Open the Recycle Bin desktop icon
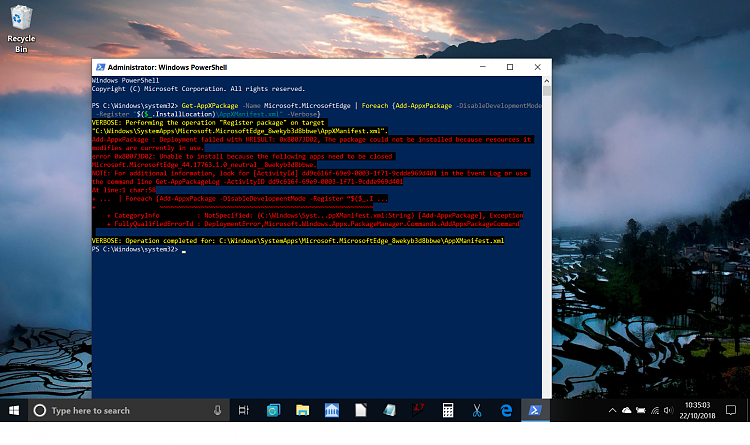 (x=21, y=29)
